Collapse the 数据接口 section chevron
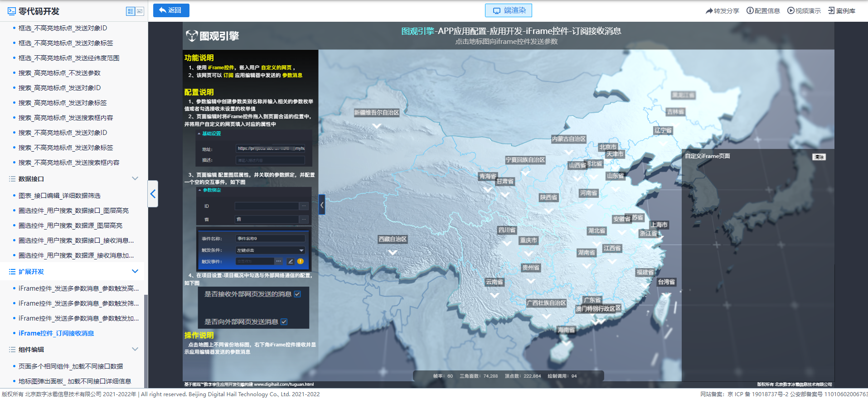Viewport: 868px width, 398px height. click(x=135, y=178)
